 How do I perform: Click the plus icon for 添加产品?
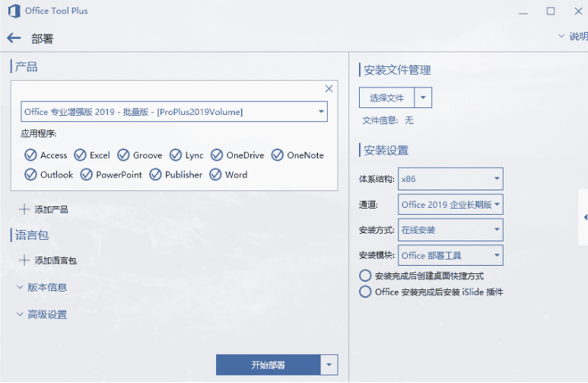point(24,209)
